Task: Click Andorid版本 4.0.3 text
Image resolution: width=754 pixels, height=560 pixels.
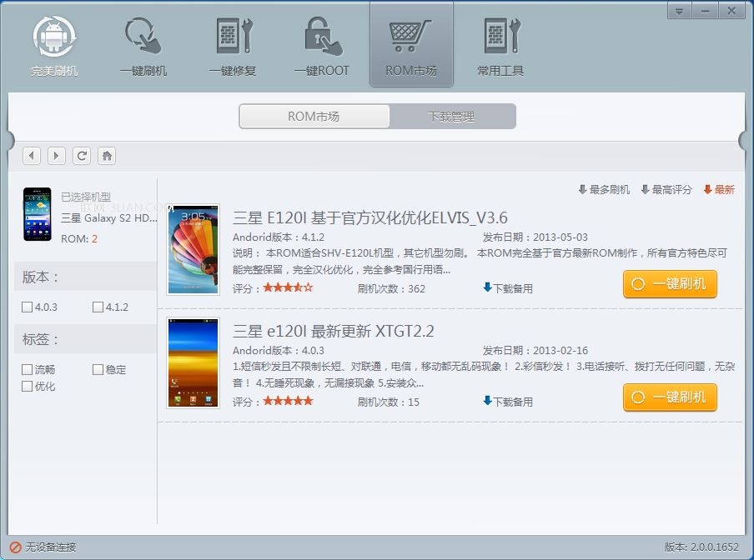Action: (279, 351)
